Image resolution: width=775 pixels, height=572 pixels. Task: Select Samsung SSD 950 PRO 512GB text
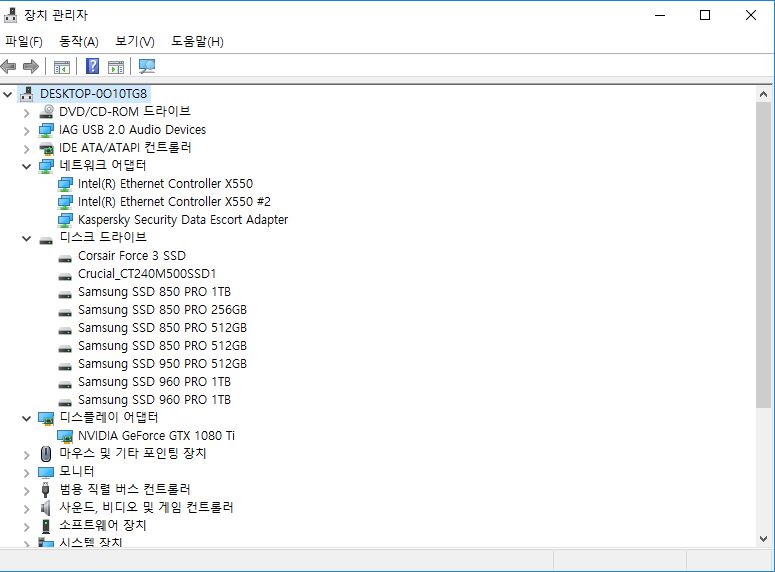click(162, 364)
